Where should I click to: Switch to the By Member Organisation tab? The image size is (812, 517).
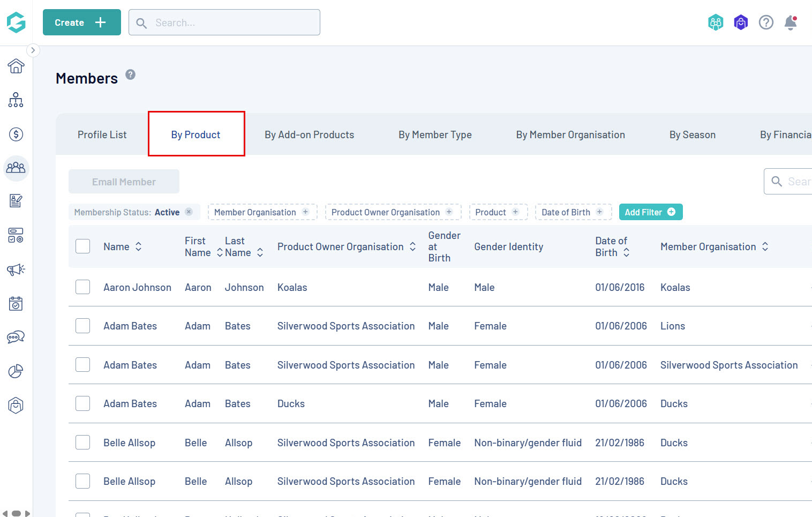570,134
